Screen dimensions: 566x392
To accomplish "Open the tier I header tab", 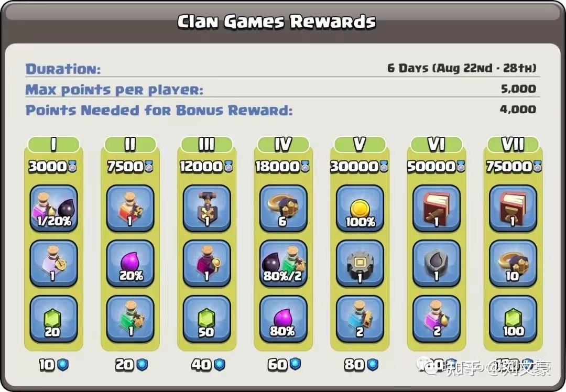I will [53, 145].
